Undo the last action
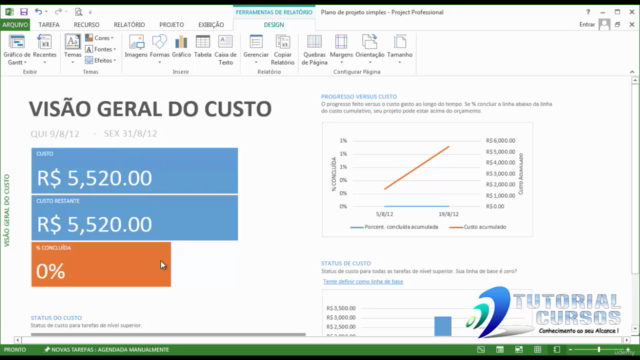Screen dimensions: 640x360 [x=38, y=12]
